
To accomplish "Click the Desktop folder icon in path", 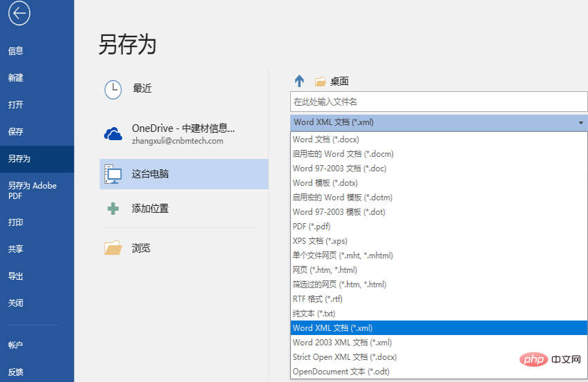I will pyautogui.click(x=320, y=82).
